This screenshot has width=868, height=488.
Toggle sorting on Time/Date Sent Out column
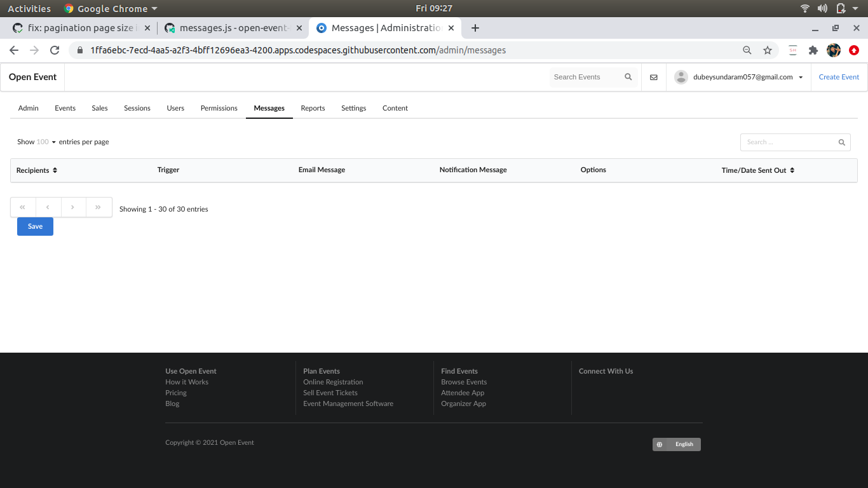pyautogui.click(x=792, y=170)
